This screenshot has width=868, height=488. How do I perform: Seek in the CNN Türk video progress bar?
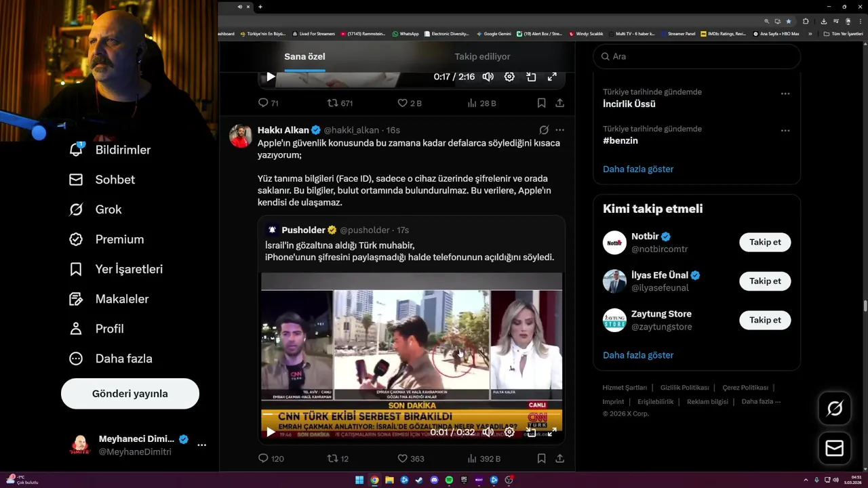click(x=412, y=415)
